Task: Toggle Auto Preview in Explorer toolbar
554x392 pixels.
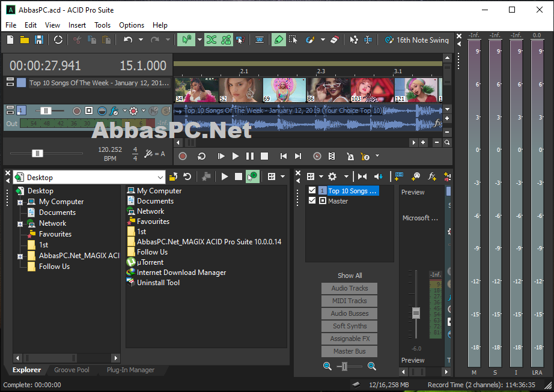Action: pyautogui.click(x=252, y=176)
